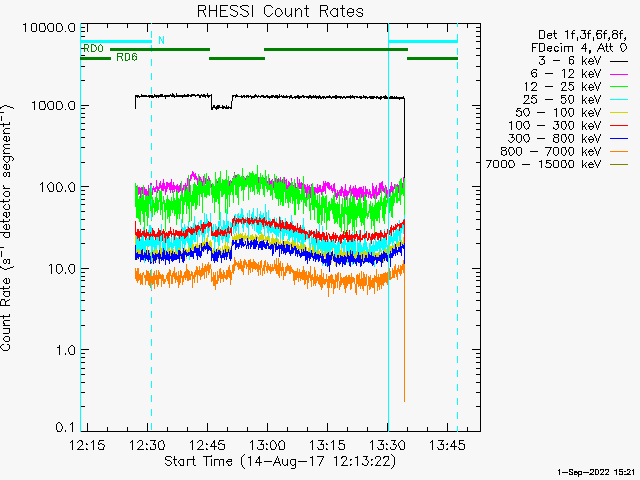
Task: Click the 13:15 x-axis tick label
Action: [x=327, y=445]
